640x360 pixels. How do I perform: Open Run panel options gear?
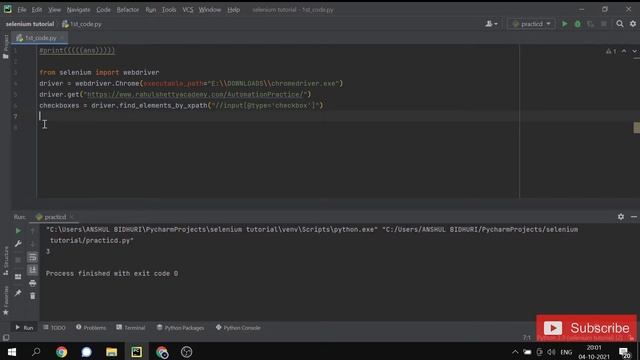[620, 217]
